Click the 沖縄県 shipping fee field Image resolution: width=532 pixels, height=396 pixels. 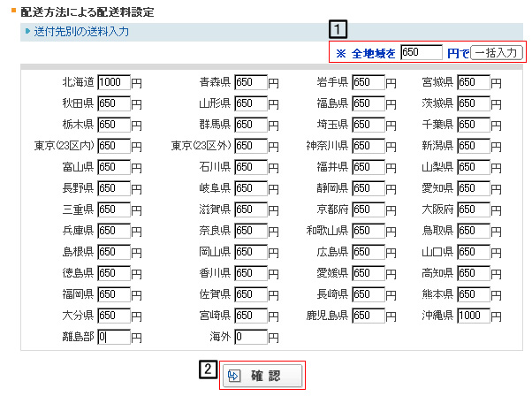click(x=474, y=316)
